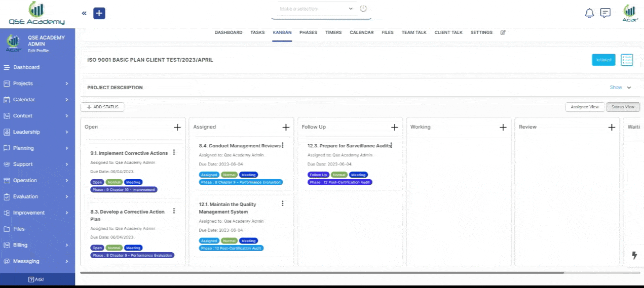The width and height of the screenshot is (644, 288).
Task: Click the lightning bolt quick-action icon
Action: tap(634, 256)
